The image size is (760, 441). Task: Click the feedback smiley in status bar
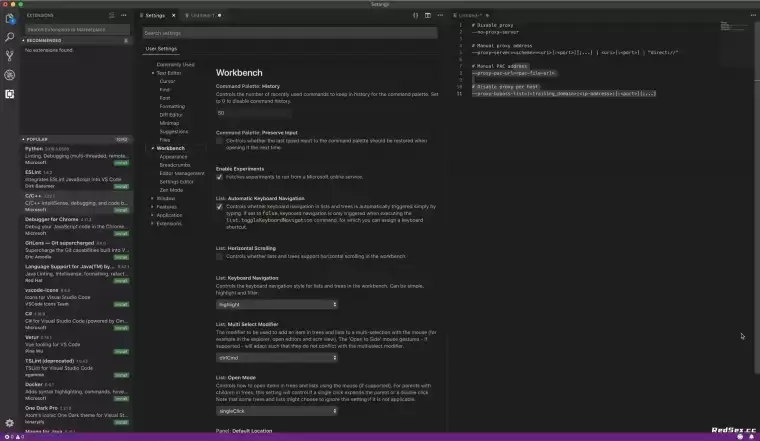[x=740, y=437]
